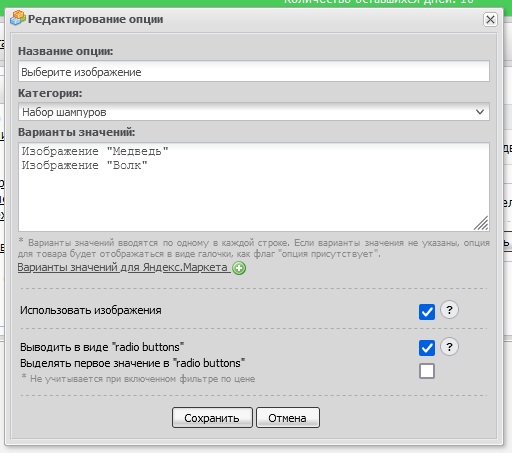Uncheck Выводить в виде radio buttons

[x=427, y=348]
